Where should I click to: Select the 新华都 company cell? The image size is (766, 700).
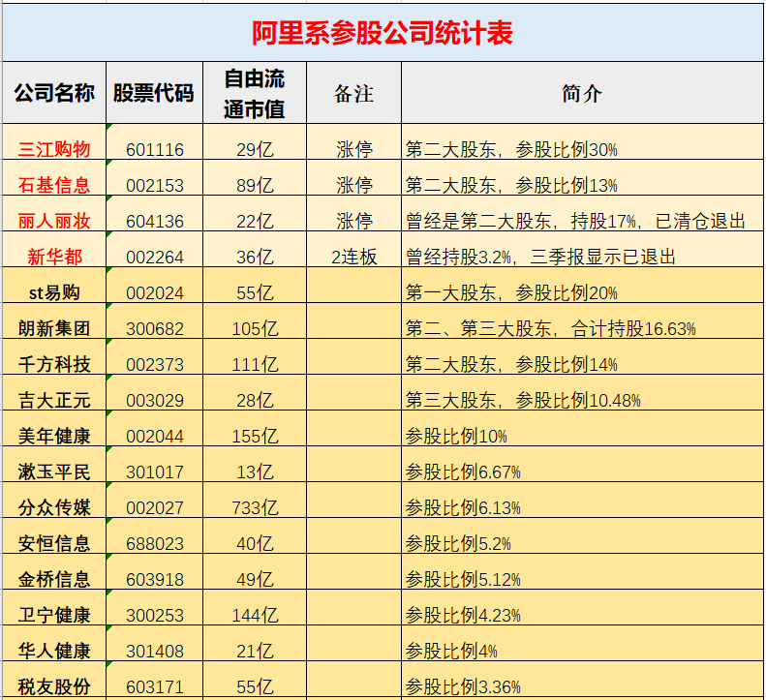[54, 249]
